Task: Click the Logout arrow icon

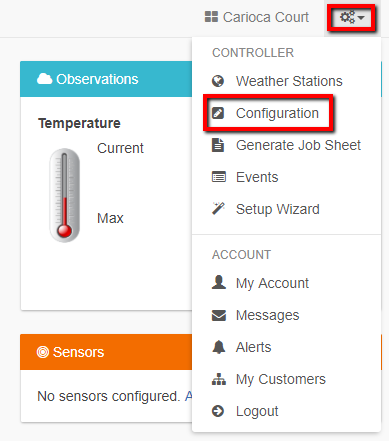Action: 218,411
